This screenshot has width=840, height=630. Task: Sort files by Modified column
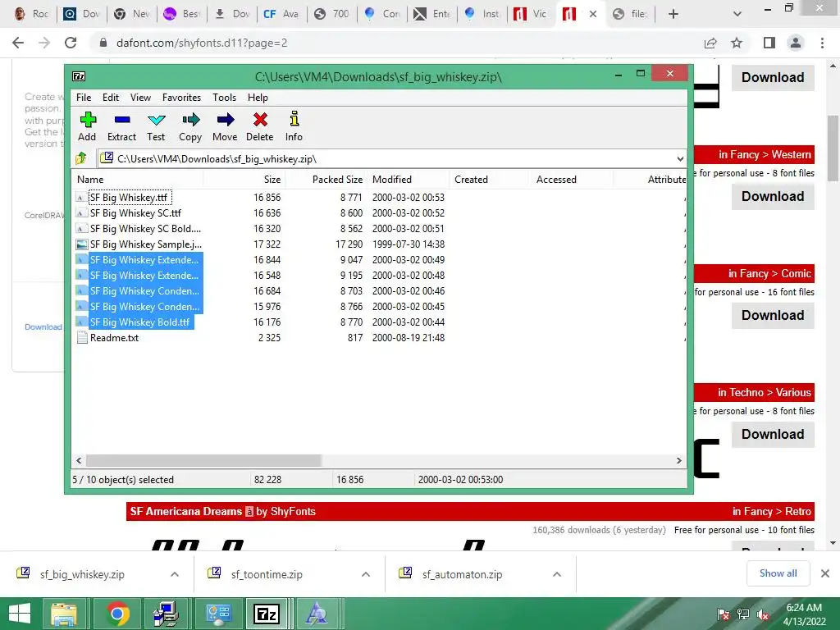pyautogui.click(x=409, y=180)
